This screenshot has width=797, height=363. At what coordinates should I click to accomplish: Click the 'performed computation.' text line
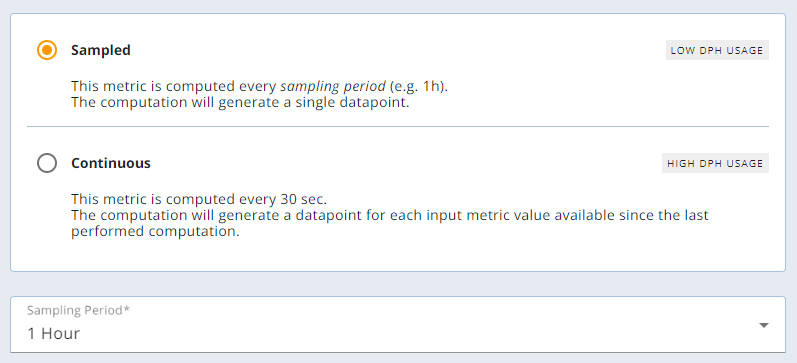[x=155, y=232]
